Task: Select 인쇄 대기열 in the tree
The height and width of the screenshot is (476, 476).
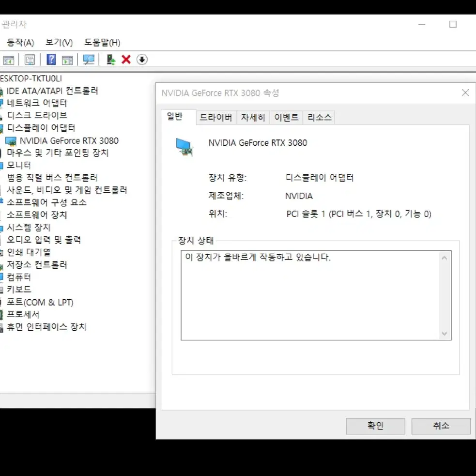Action: pyautogui.click(x=29, y=252)
